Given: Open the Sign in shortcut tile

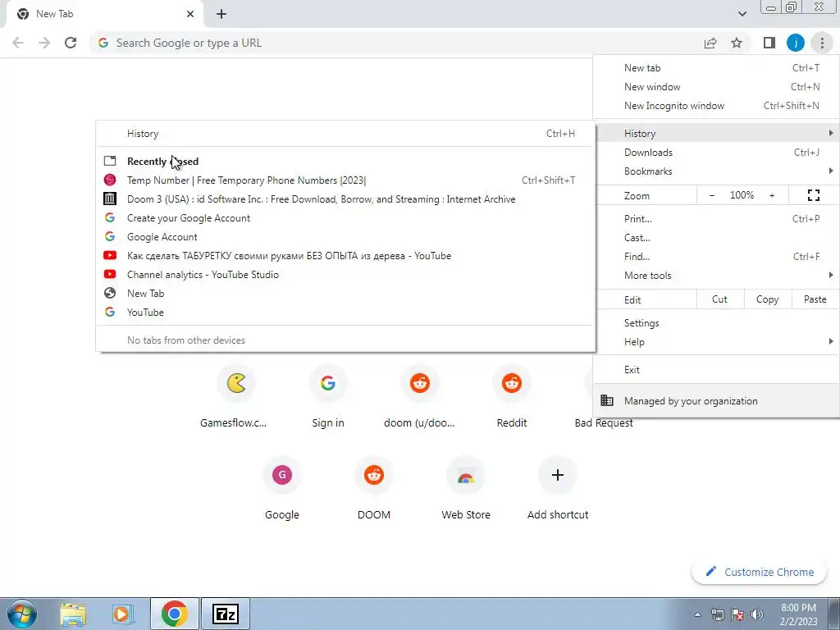Looking at the screenshot, I should pos(328,395).
